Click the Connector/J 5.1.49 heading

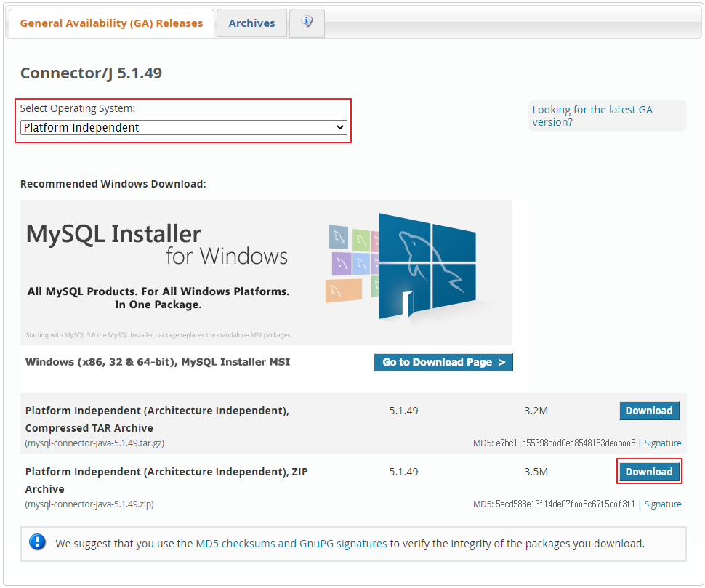[92, 73]
